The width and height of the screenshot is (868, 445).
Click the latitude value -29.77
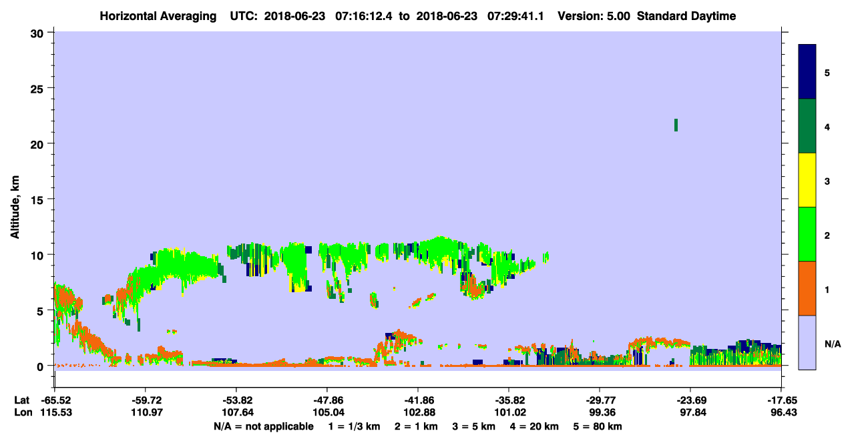pos(599,400)
